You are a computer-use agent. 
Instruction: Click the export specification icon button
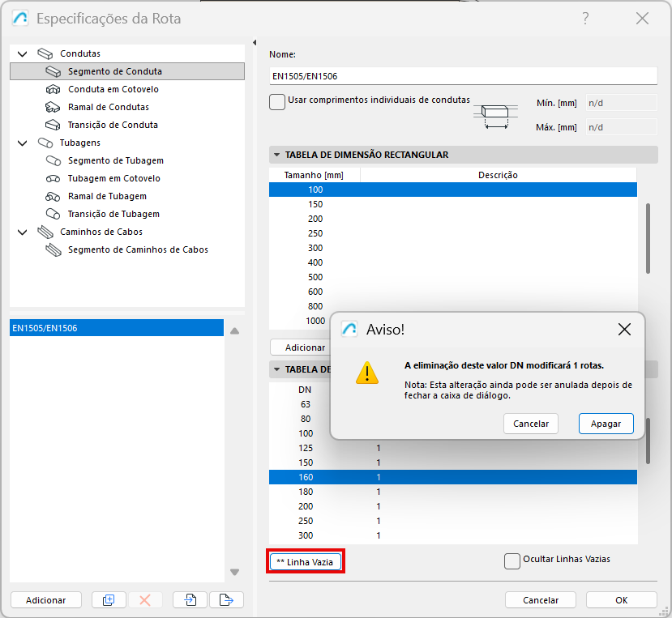[226, 600]
